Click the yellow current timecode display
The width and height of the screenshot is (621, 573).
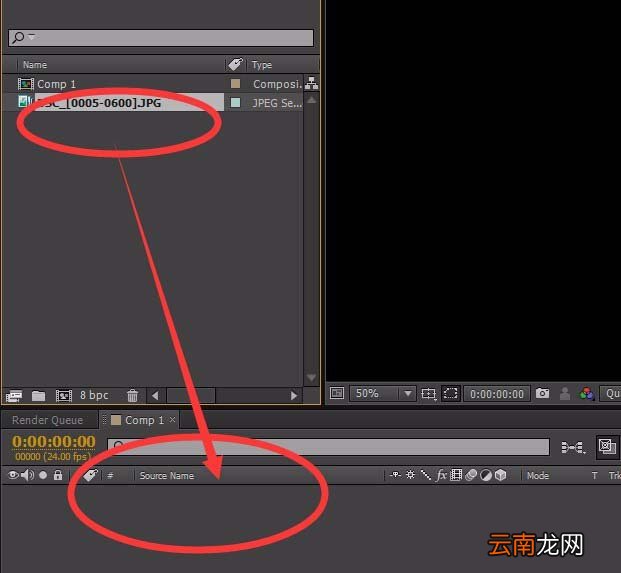point(54,442)
